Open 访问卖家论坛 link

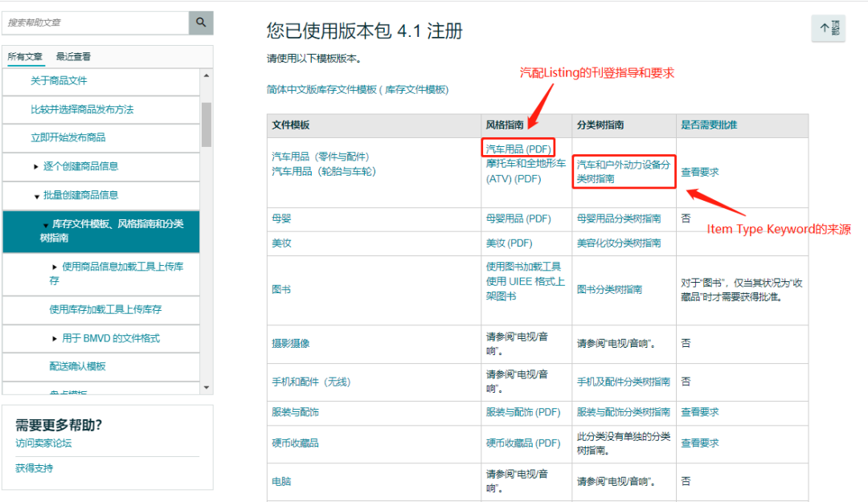[43, 443]
